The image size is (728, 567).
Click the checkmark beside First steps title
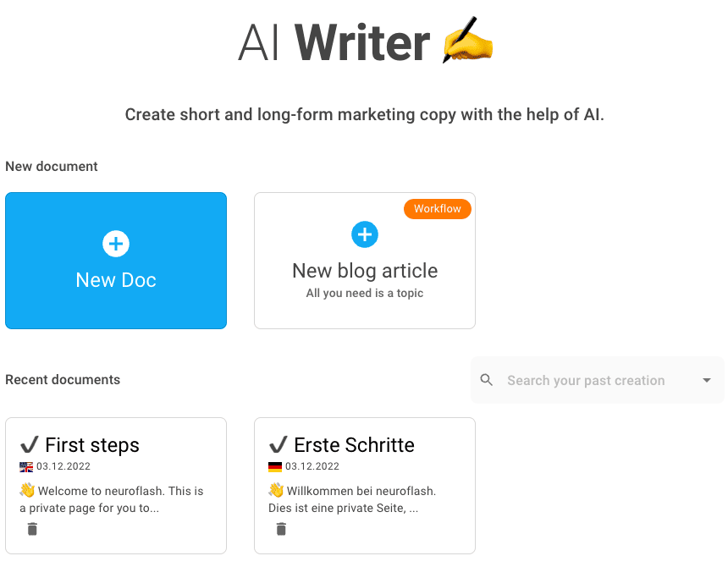[x=30, y=444]
